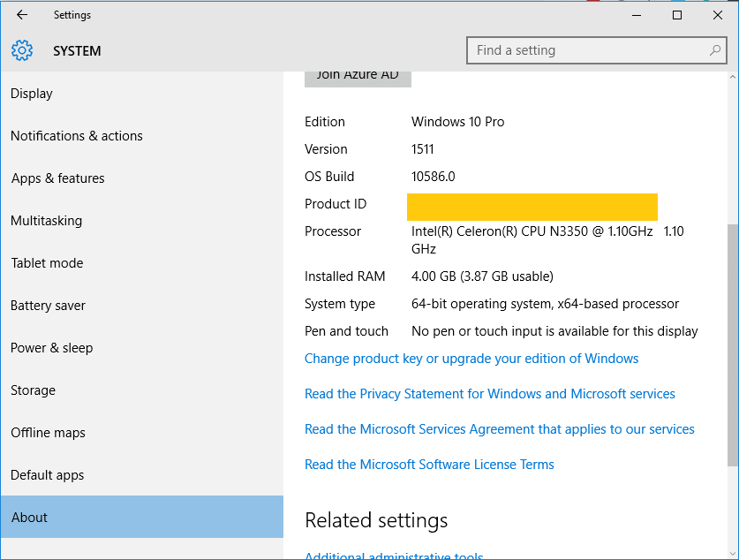Focus the Find a setting box
This screenshot has height=560, width=739.
point(596,50)
